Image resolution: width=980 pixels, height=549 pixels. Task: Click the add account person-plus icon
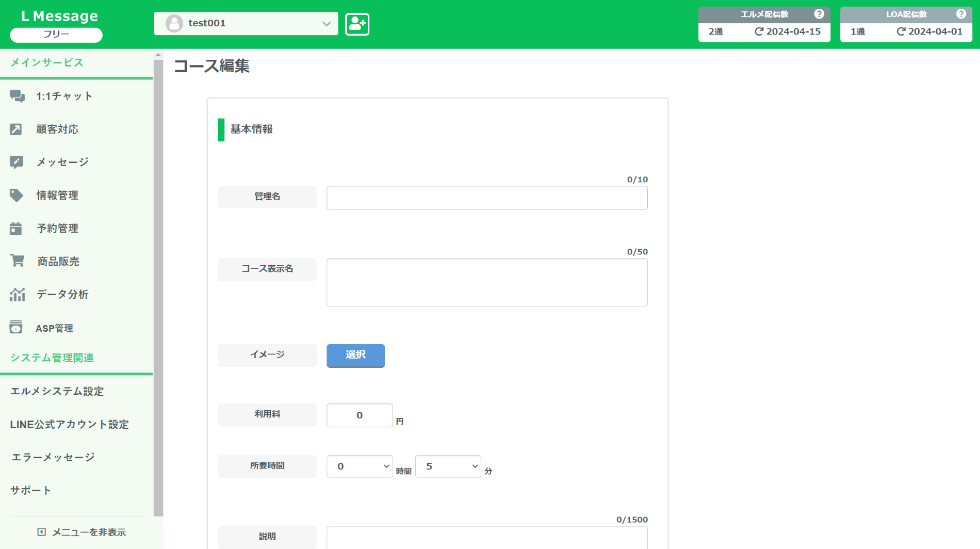coord(357,24)
